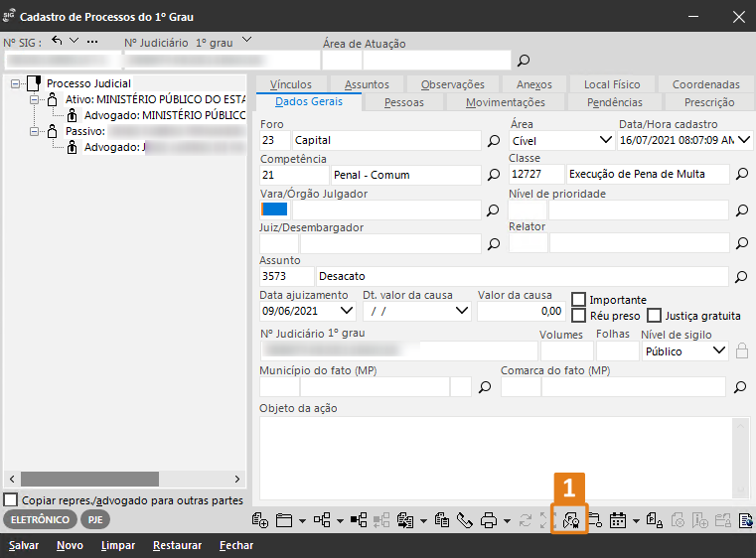Click the highlighted toolbar icon marked 1
Viewport: 756px width, 558px height.
[x=570, y=519]
